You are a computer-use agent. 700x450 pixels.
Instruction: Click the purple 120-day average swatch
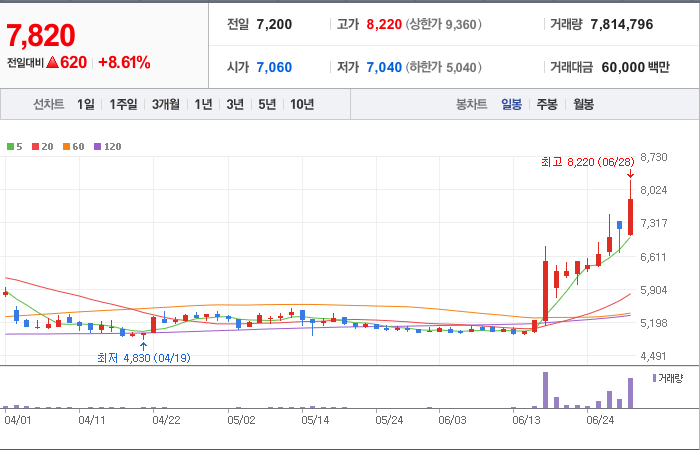(x=97, y=146)
